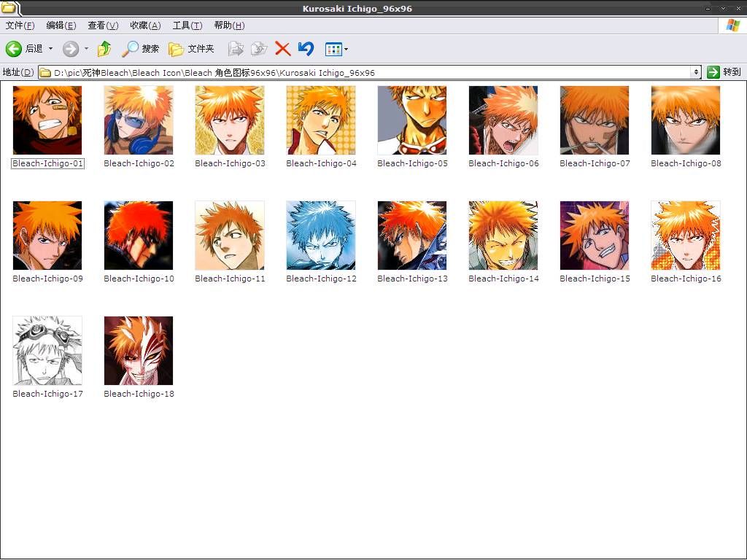Viewport: 747px width, 560px height.
Task: Select the Bleach-Ichigo-16 thumbnail
Action: click(686, 236)
